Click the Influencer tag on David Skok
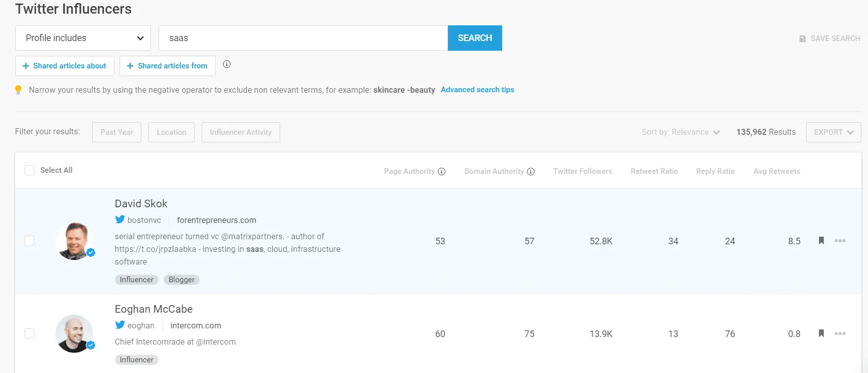The image size is (868, 373). pyautogui.click(x=136, y=280)
